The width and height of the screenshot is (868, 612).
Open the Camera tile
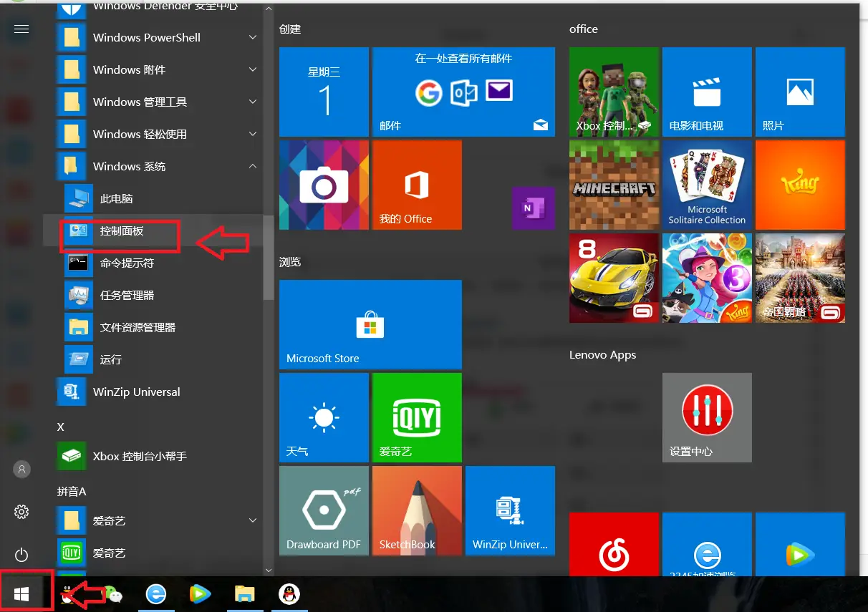point(324,185)
